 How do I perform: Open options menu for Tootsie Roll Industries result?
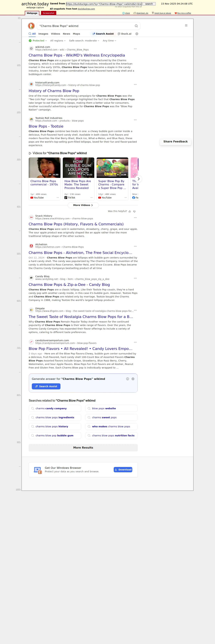click(135, 120)
